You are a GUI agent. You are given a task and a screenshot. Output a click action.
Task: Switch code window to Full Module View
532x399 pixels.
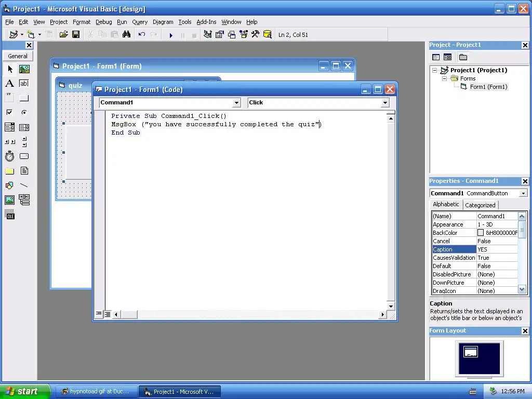(x=107, y=314)
